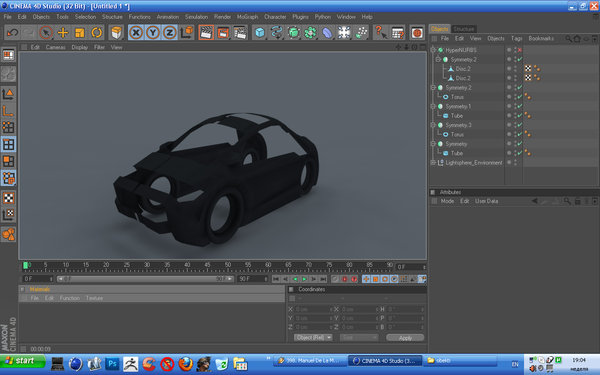Image resolution: width=600 pixels, height=375 pixels.
Task: Select the Lightsphere_Environment object
Action: (x=474, y=163)
